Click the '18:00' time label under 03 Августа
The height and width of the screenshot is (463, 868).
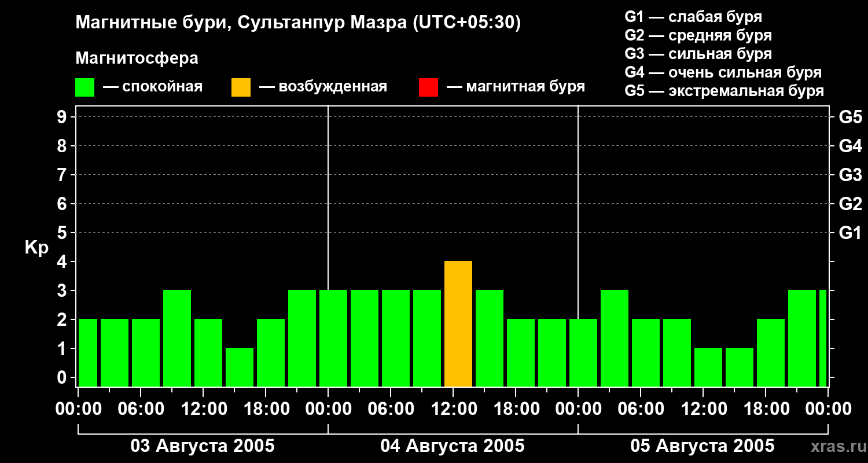click(266, 409)
